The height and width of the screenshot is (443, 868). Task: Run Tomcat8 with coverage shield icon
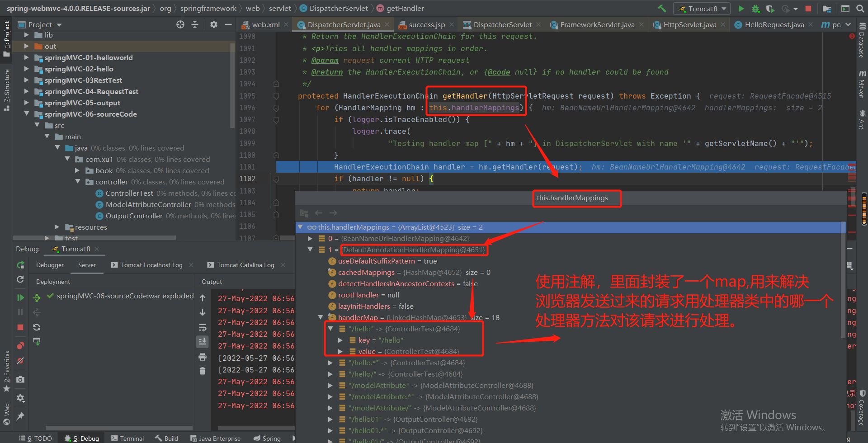point(770,8)
